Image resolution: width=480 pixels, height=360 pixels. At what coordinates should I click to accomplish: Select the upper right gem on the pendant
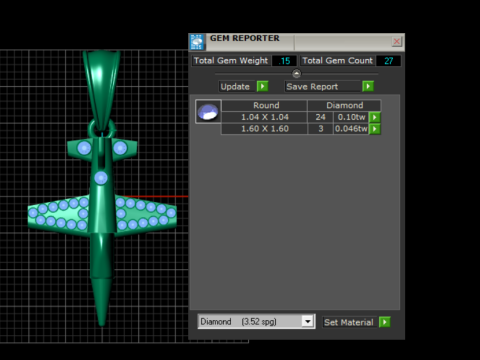(x=120, y=148)
